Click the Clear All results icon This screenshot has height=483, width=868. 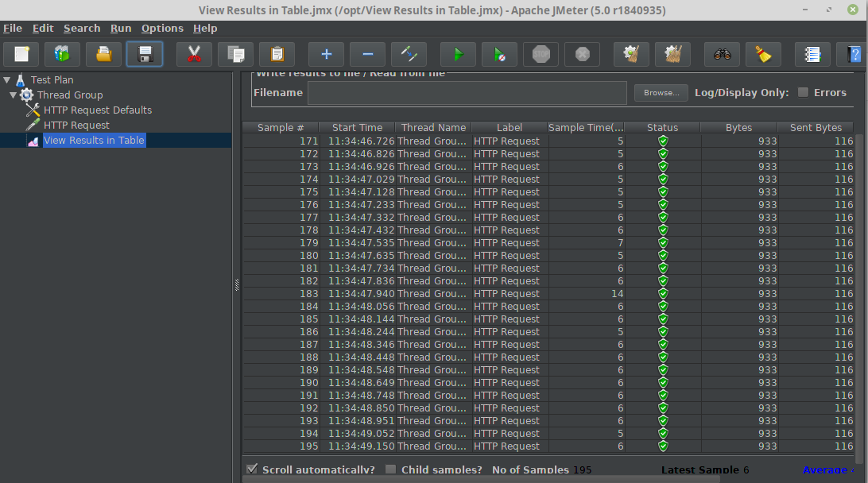point(672,54)
